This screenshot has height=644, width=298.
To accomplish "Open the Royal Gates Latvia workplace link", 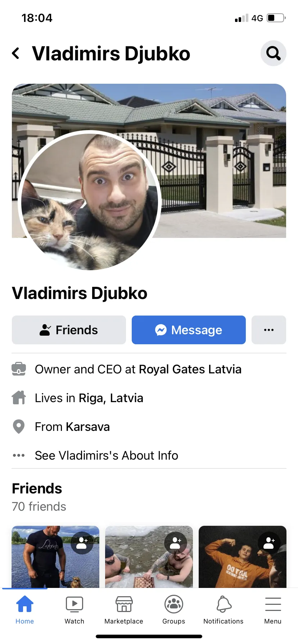I will coord(190,369).
